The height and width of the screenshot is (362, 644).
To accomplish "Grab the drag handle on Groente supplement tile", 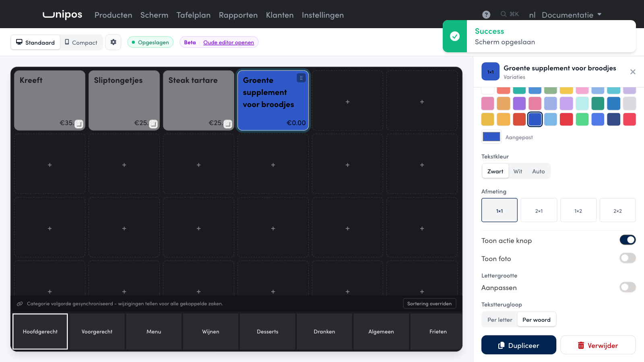I will pyautogui.click(x=301, y=78).
